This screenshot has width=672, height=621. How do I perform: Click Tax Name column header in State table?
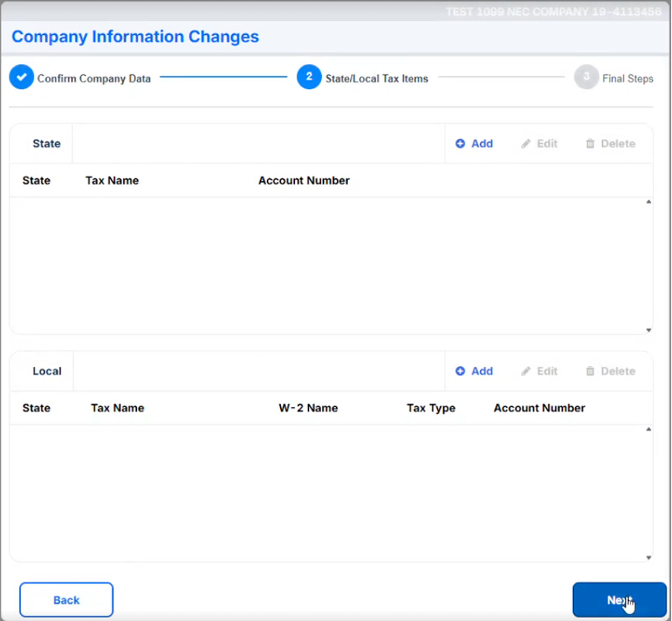112,181
